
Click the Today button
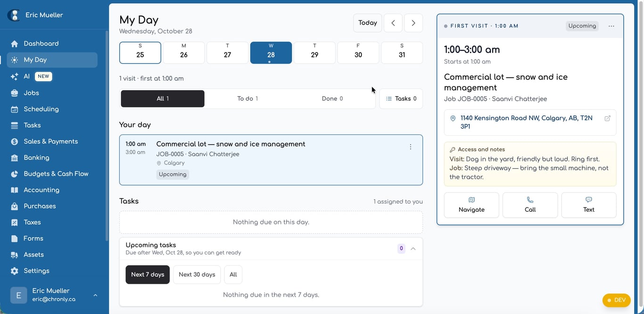tap(368, 23)
